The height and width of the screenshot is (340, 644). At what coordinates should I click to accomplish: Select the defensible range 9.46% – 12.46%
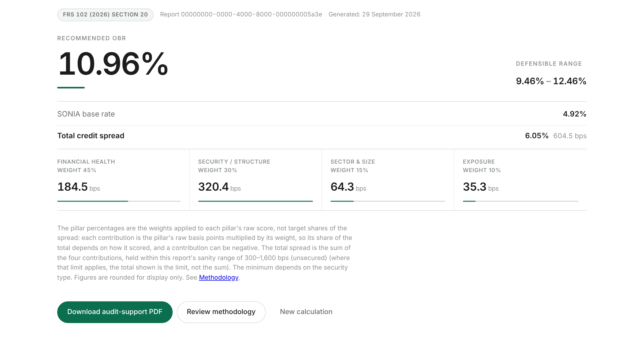[551, 81]
